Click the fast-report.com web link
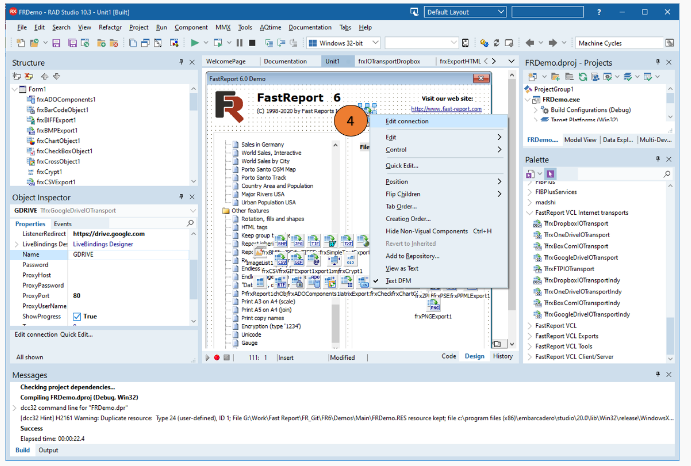Image resolution: width=691 pixels, height=466 pixels. point(446,108)
